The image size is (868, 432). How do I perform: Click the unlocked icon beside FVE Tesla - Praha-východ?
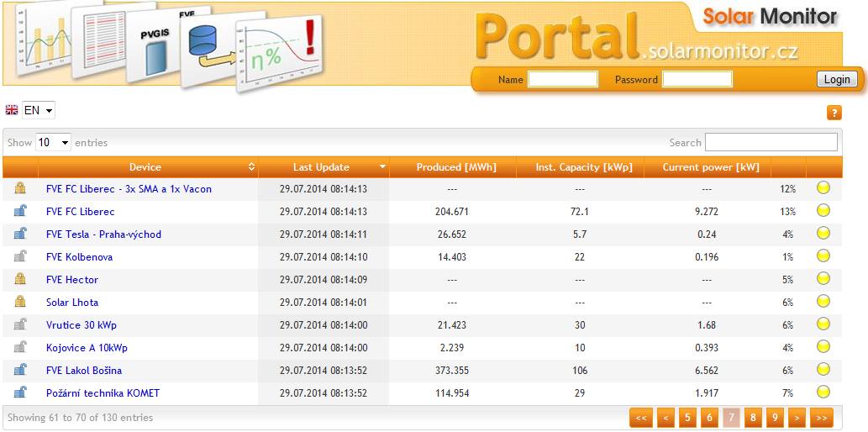click(x=20, y=234)
